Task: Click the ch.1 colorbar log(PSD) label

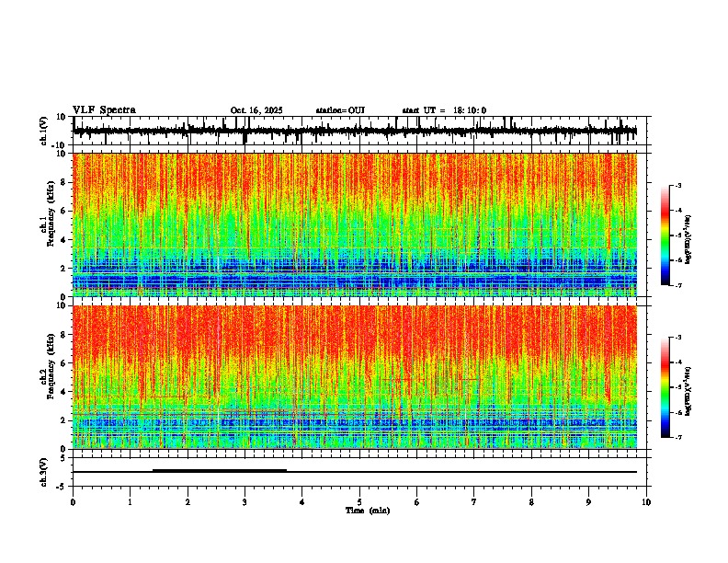Action: pyautogui.click(x=688, y=240)
